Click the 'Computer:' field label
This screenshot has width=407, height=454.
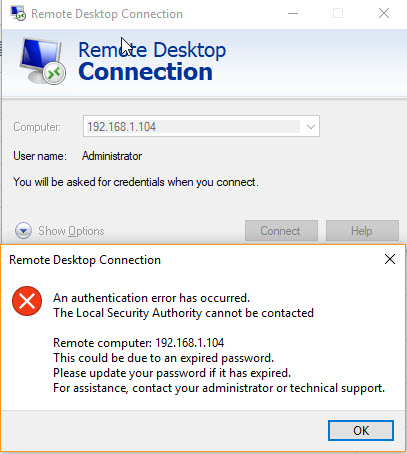[x=37, y=127]
